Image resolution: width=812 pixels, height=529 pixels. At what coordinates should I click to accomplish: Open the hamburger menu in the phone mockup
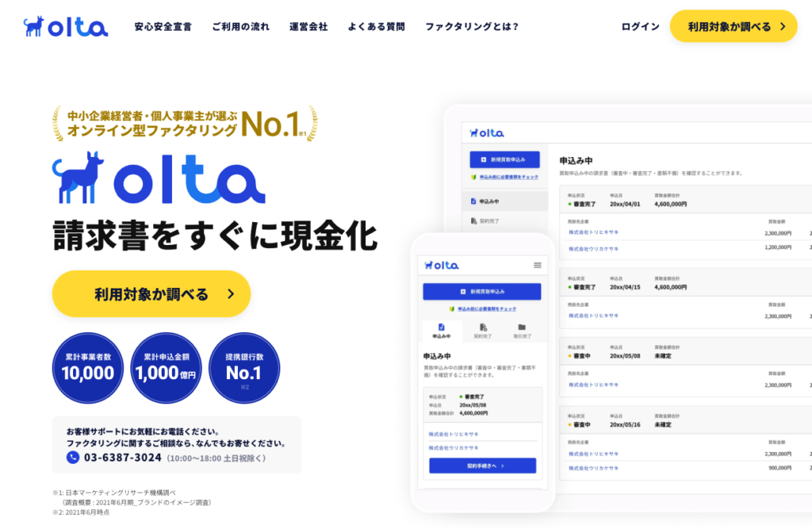(538, 265)
